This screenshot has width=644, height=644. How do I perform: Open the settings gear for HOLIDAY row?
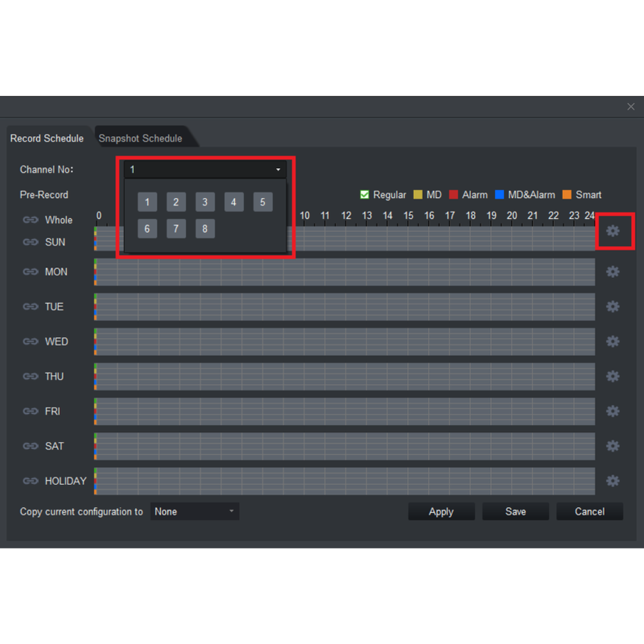pyautogui.click(x=612, y=481)
